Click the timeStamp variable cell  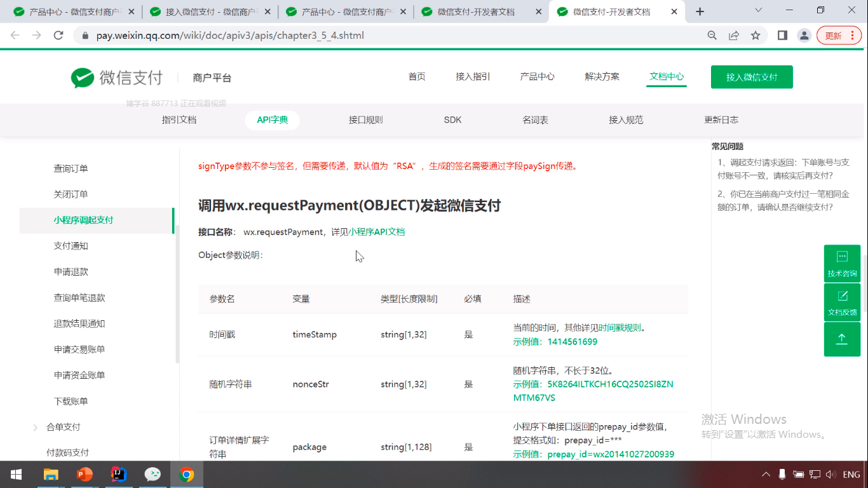pos(315,334)
